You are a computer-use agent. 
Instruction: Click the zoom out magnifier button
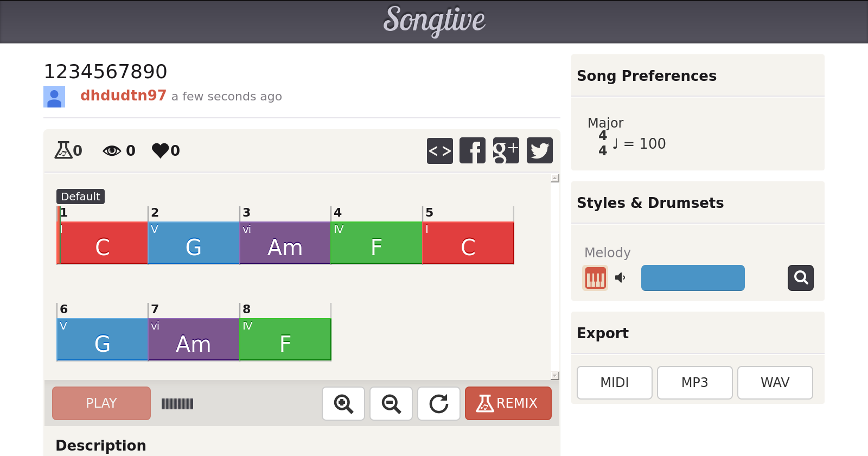[x=391, y=403]
